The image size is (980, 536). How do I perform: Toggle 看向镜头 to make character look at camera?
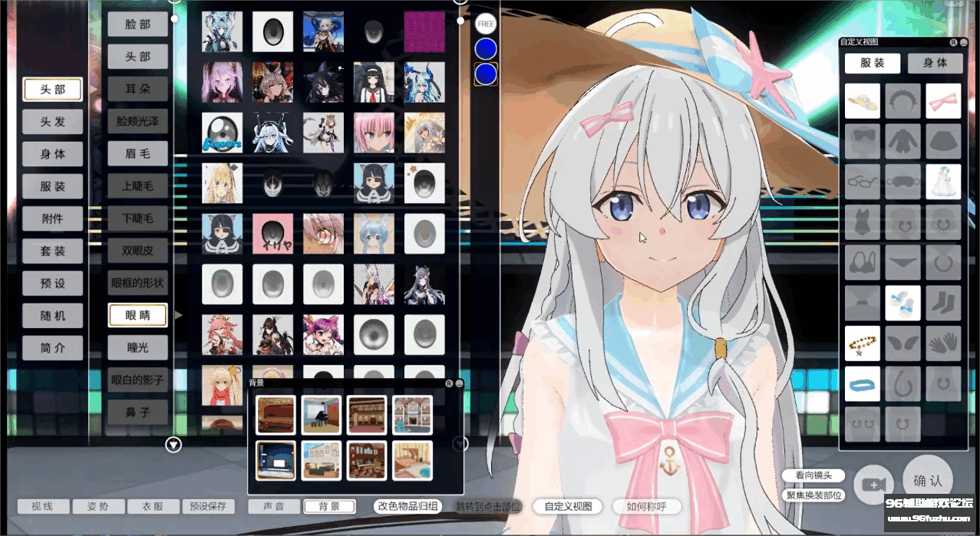point(813,475)
